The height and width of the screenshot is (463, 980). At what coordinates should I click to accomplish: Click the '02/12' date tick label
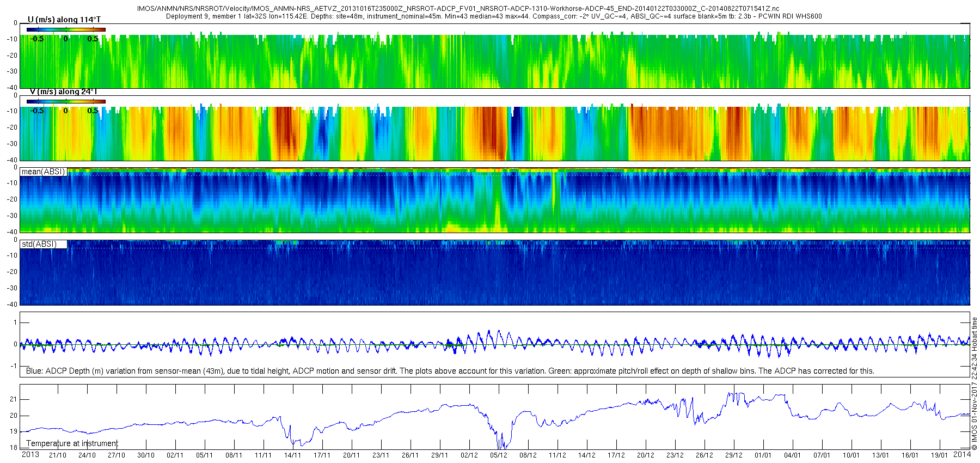469,455
